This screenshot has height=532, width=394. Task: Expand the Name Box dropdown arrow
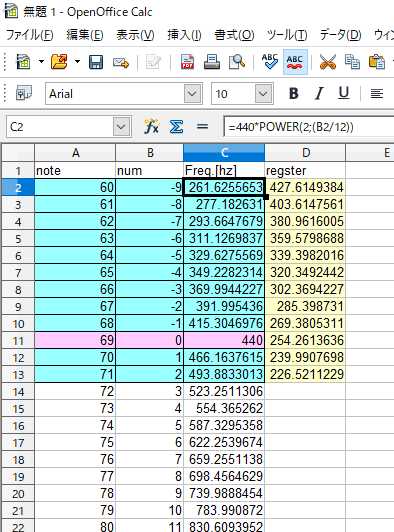pos(121,127)
